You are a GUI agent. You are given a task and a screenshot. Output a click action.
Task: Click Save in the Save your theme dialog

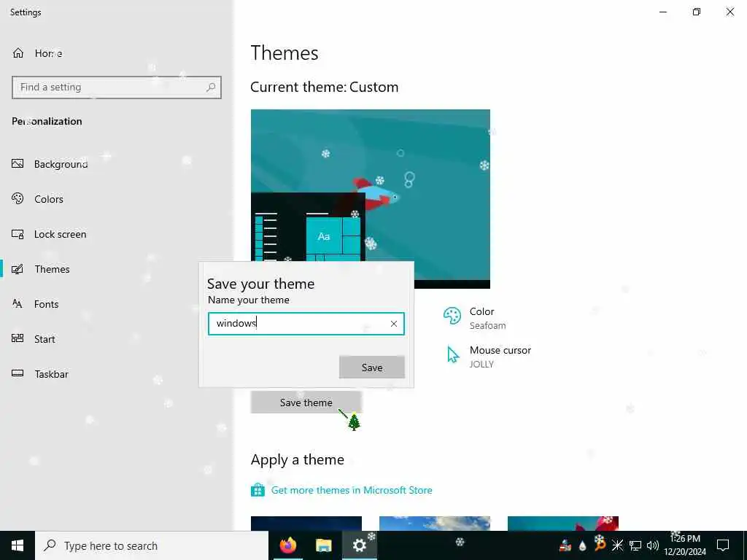pyautogui.click(x=371, y=367)
